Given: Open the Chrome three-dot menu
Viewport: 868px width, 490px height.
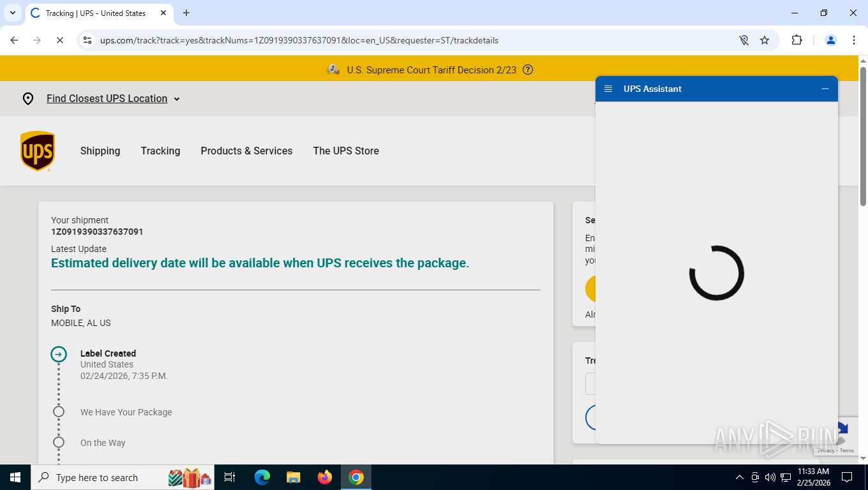Looking at the screenshot, I should (x=854, y=40).
